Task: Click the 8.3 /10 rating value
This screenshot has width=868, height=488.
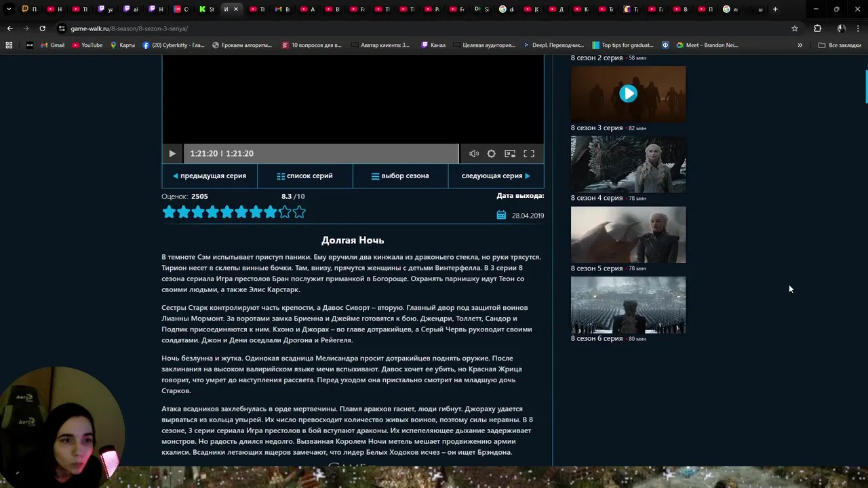Action: (293, 197)
